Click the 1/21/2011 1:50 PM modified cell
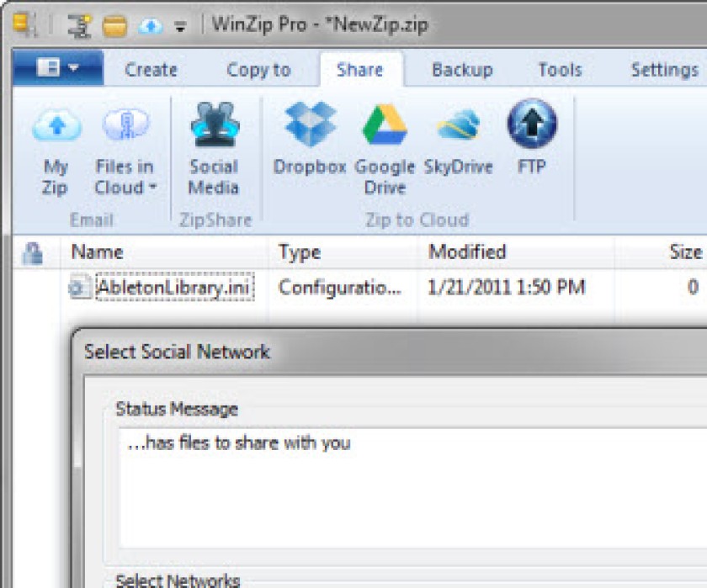Screen dimensions: 707x588 tap(507, 287)
